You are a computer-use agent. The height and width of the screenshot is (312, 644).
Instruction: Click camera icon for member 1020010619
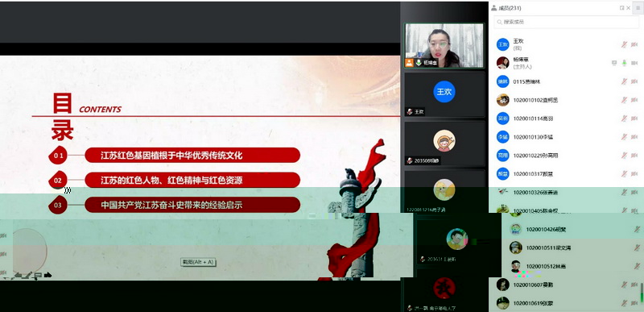point(634,303)
